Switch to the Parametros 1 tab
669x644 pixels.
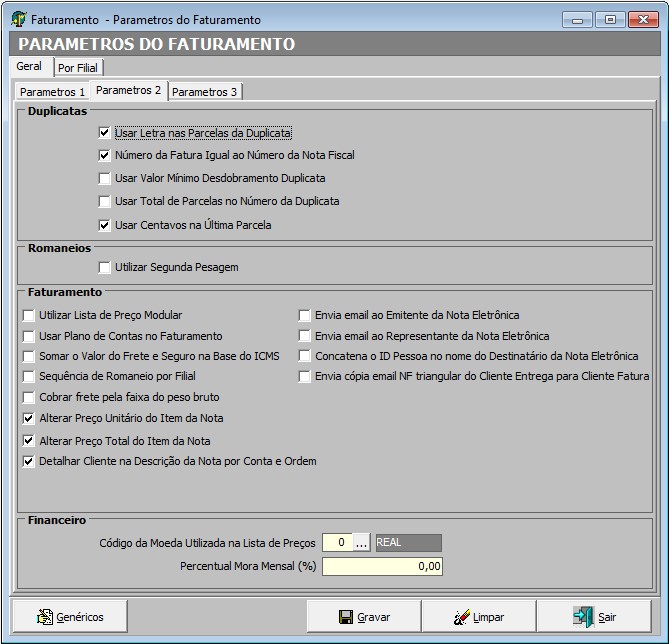52,92
